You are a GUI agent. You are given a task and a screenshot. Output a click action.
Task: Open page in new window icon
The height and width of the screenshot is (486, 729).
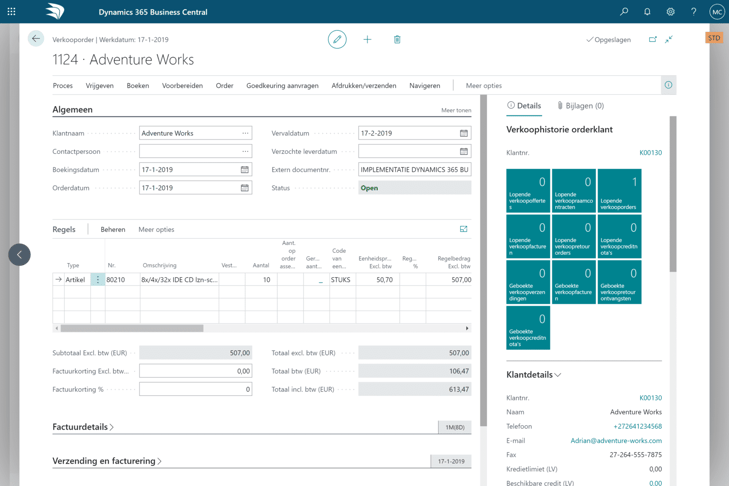(x=653, y=40)
